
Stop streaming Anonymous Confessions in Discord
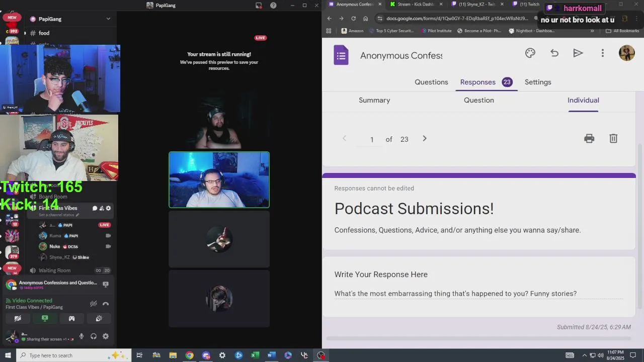pyautogui.click(x=106, y=284)
